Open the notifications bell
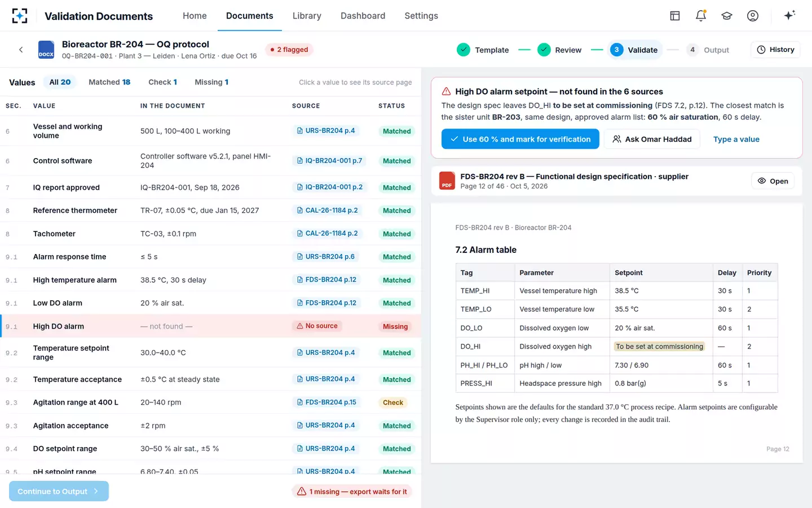This screenshot has width=812, height=508. pos(700,16)
